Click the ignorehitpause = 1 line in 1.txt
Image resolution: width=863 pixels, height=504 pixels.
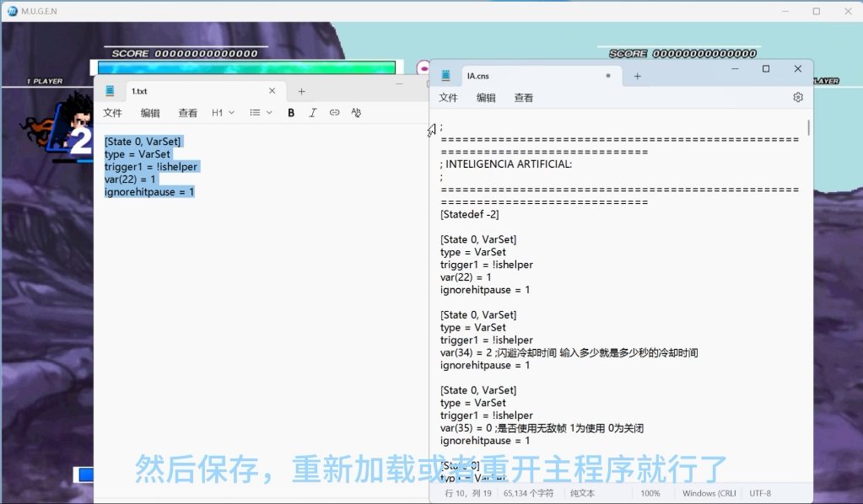(149, 192)
